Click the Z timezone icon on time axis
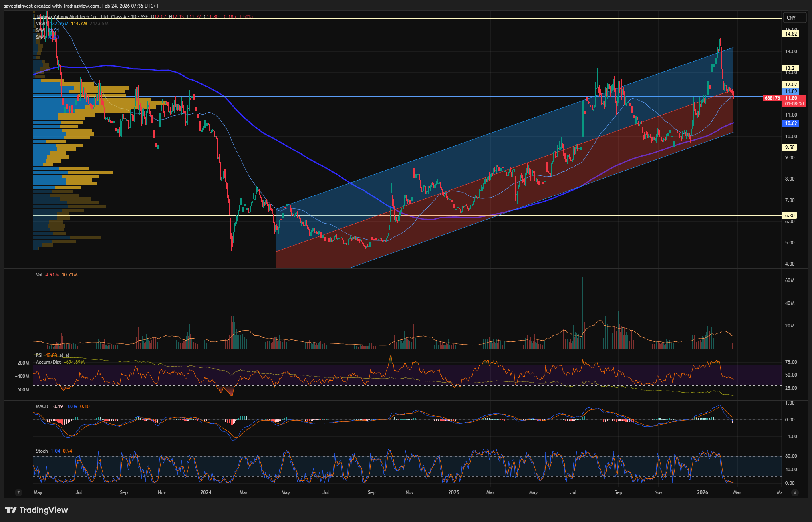The height and width of the screenshot is (522, 812). (18, 492)
